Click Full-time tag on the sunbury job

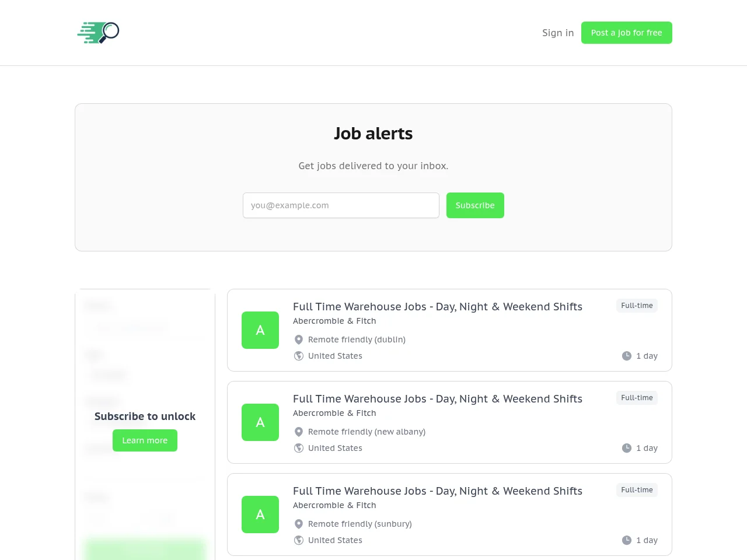coord(637,490)
